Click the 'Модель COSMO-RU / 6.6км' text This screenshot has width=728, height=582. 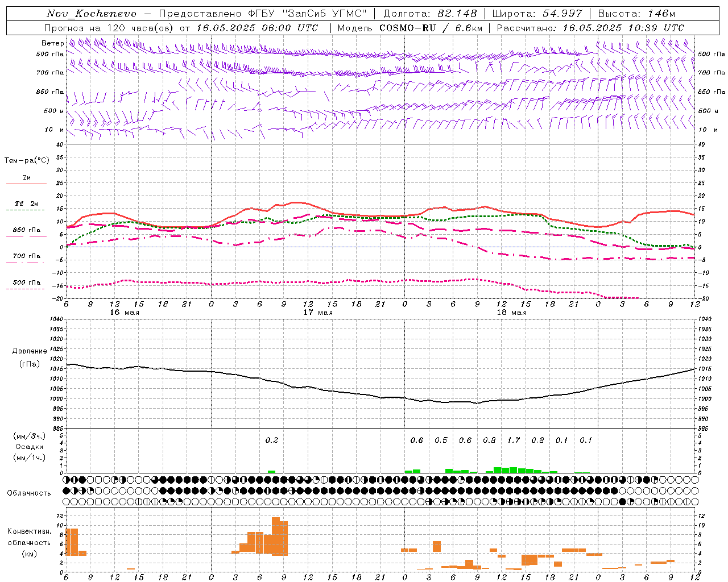409,28
